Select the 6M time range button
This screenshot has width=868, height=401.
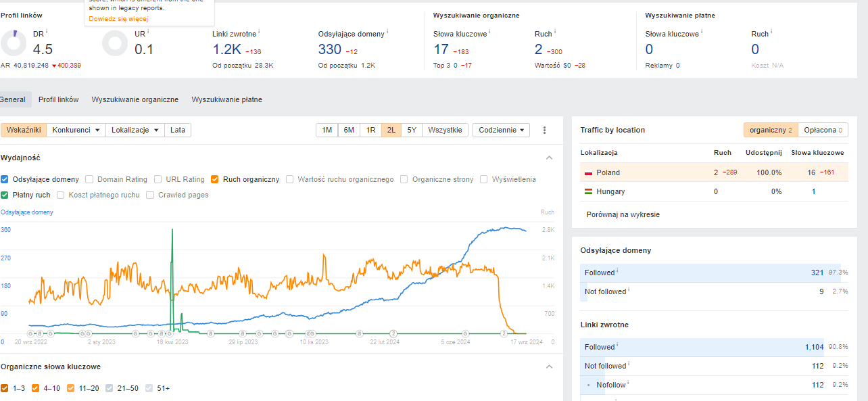click(349, 131)
